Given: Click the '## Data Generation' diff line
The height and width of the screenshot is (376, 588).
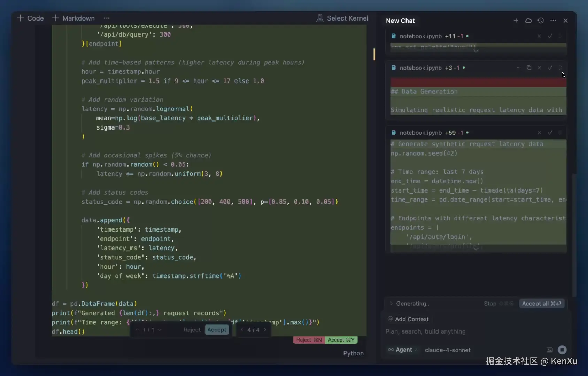Looking at the screenshot, I should pyautogui.click(x=424, y=92).
